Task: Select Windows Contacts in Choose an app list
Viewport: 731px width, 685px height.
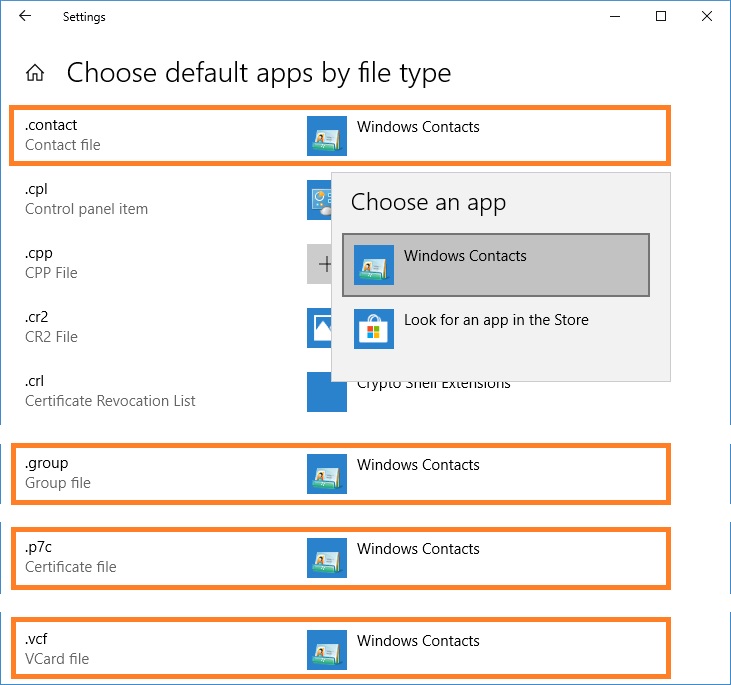Action: click(x=496, y=265)
